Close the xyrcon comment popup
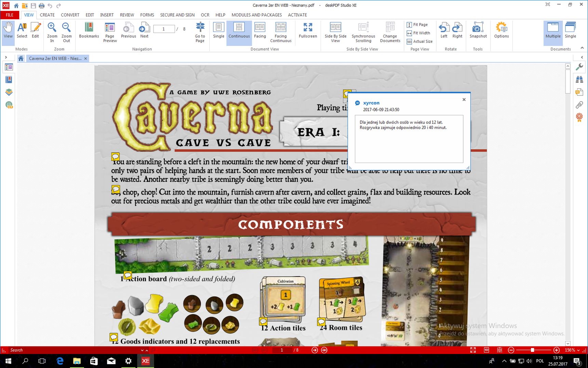Image resolution: width=588 pixels, height=368 pixels. [x=464, y=100]
